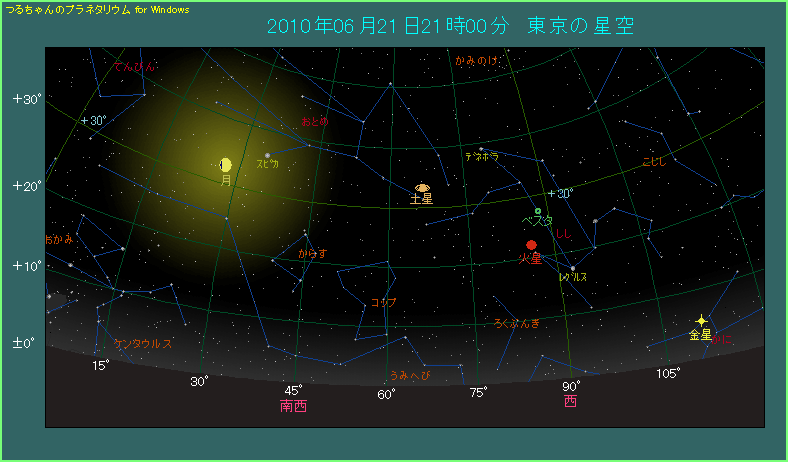Click the green Vesta asteroid marker
This screenshot has width=788, height=462.
(x=538, y=211)
